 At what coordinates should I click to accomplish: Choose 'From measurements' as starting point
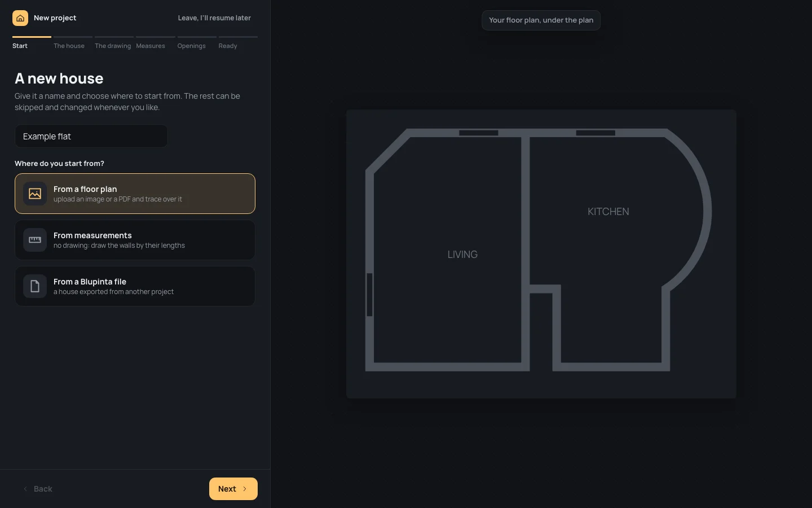pyautogui.click(x=135, y=240)
